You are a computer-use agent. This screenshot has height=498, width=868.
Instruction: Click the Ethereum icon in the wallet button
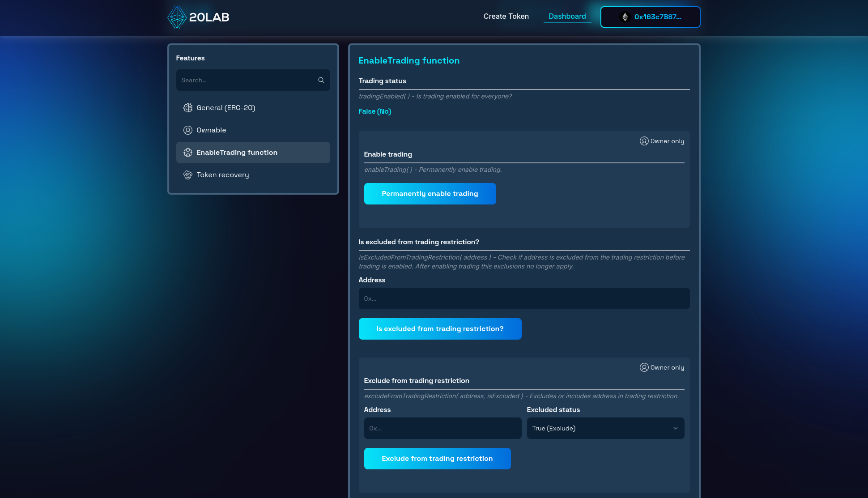coord(625,17)
